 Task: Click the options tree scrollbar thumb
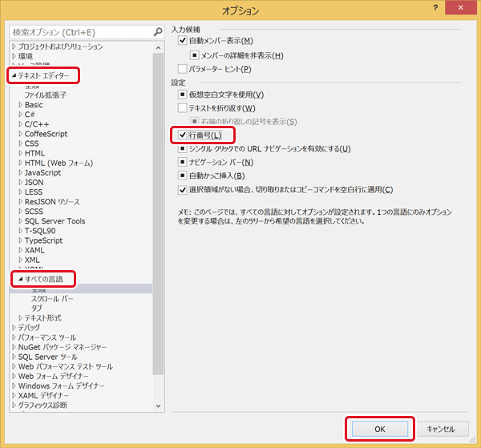158,214
